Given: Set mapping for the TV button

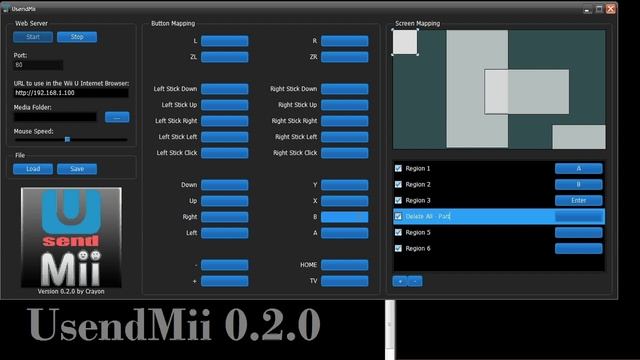Looking at the screenshot, I should (344, 281).
